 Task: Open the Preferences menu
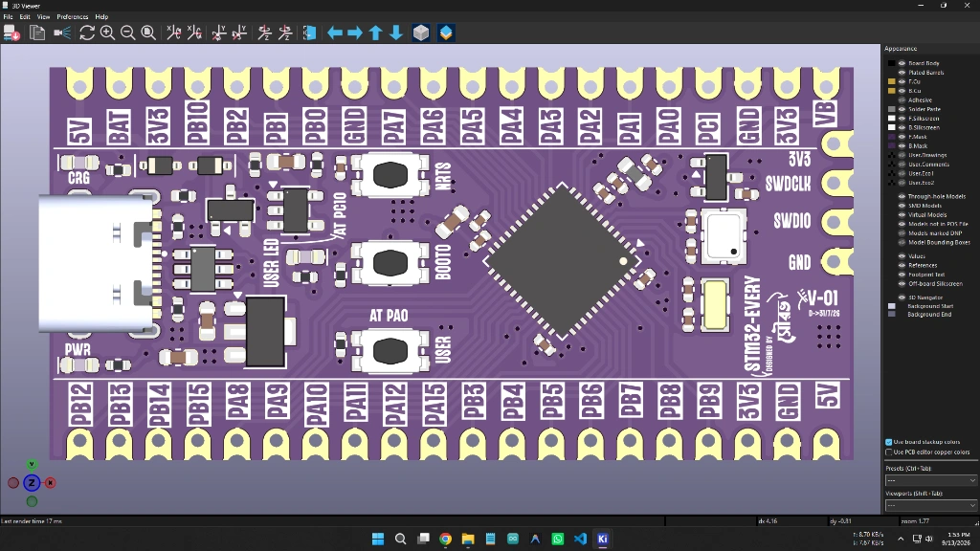73,17
